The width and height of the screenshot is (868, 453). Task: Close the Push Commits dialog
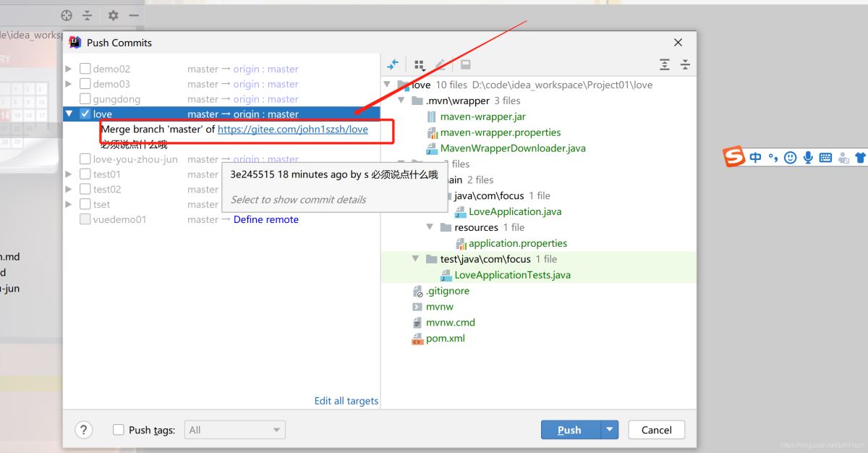pyautogui.click(x=678, y=43)
